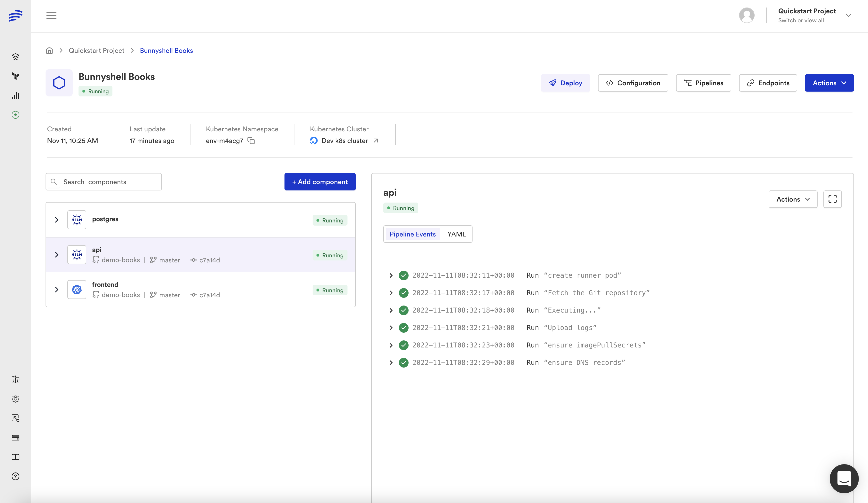Screen dimensions: 868x503
Task: Expand the "ensure DNS records" event
Action: pyautogui.click(x=391, y=362)
